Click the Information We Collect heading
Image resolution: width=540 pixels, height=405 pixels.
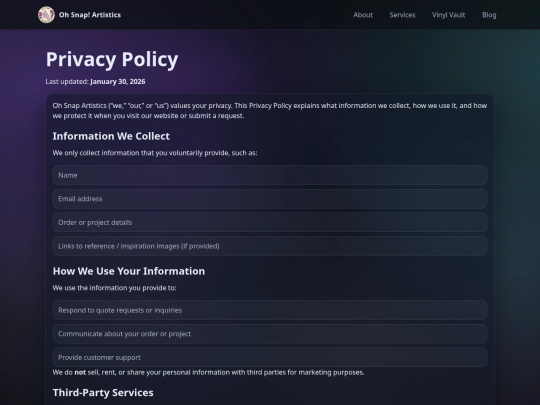pyautogui.click(x=111, y=136)
